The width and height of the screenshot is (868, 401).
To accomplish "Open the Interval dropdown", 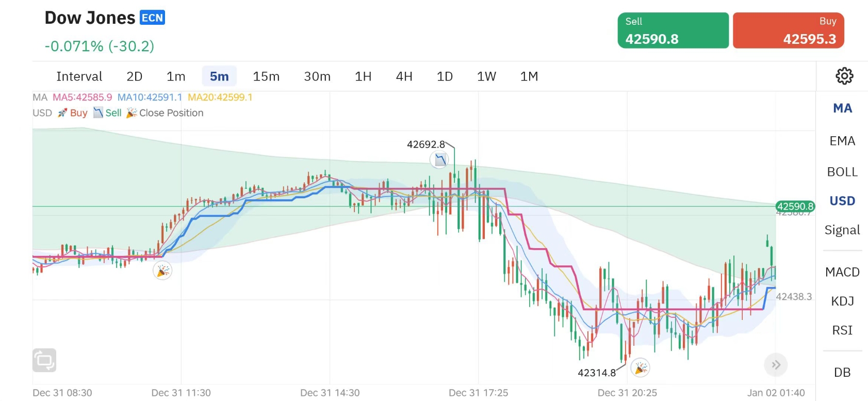I will pyautogui.click(x=79, y=76).
